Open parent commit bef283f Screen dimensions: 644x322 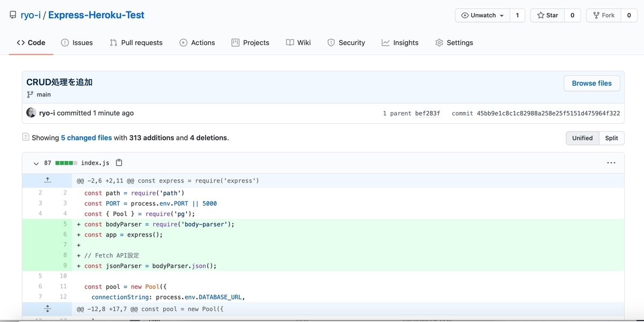[428, 113]
